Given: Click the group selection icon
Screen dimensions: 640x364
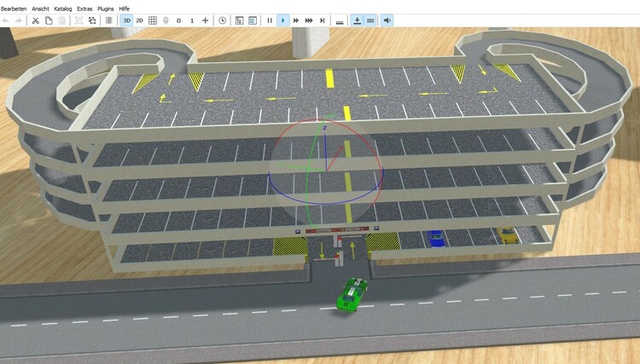Looking at the screenshot, I should tap(79, 20).
